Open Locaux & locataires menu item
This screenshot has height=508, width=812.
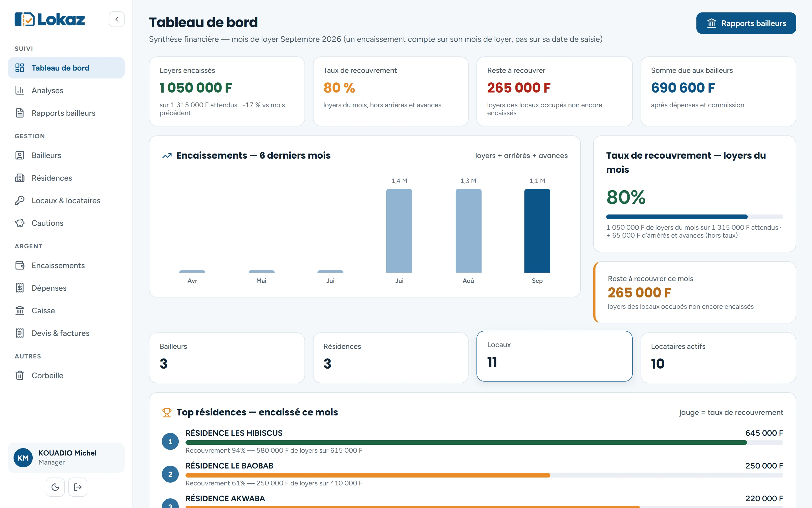pos(66,200)
